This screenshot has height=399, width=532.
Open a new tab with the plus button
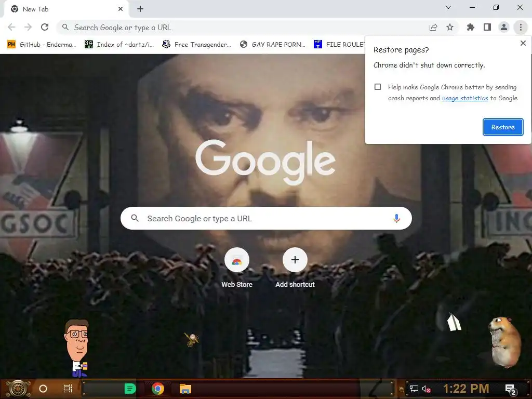[x=140, y=9]
